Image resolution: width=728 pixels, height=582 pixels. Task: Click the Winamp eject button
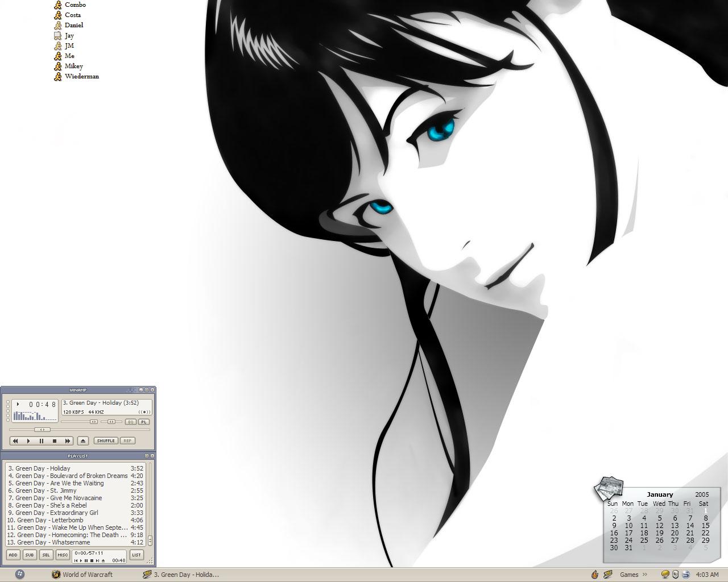[83, 441]
